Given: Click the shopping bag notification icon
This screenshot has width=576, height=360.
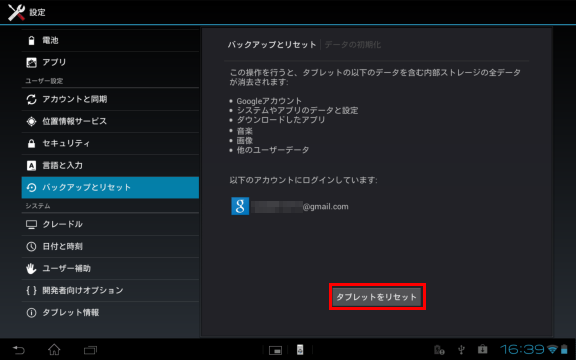Looking at the screenshot, I should point(482,349).
